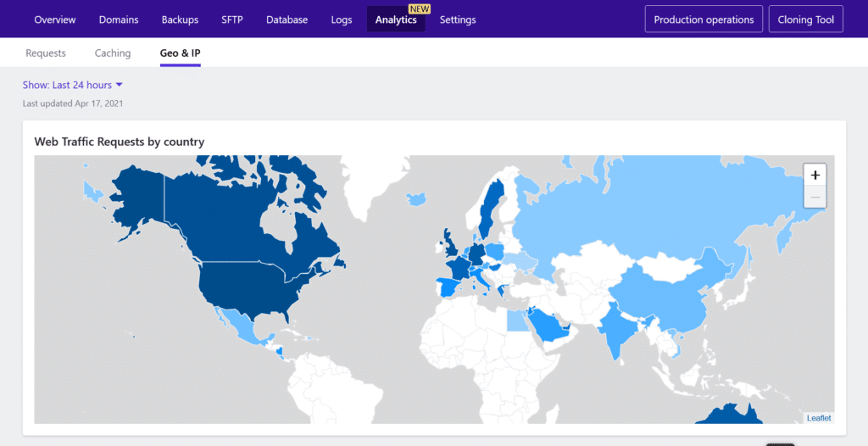
Task: Select the Analytics tab
Action: [x=396, y=20]
